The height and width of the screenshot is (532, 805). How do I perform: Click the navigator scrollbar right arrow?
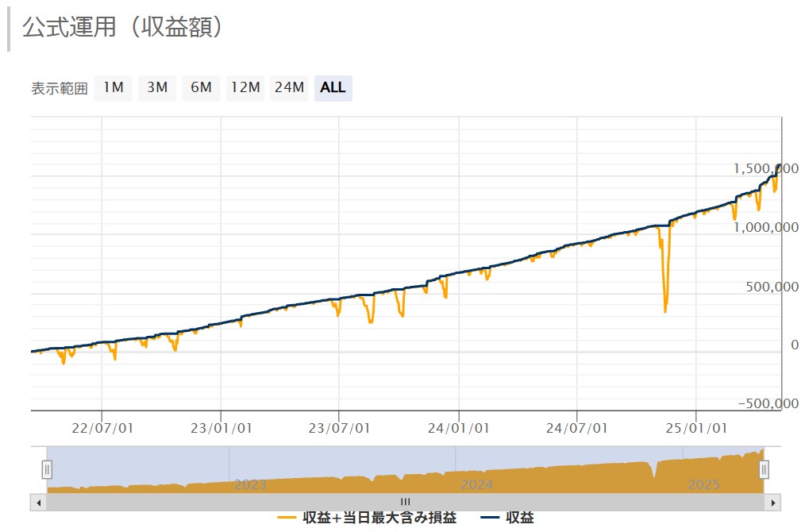click(x=772, y=503)
